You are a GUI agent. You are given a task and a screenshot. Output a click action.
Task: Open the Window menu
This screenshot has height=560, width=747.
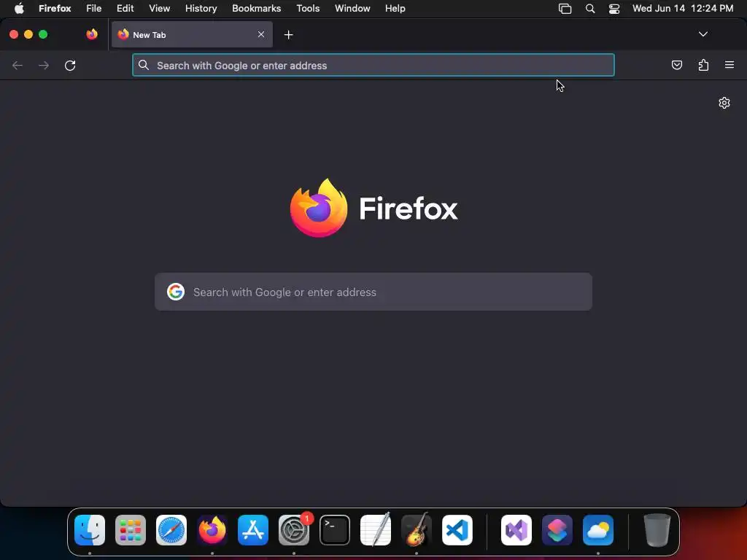click(352, 9)
